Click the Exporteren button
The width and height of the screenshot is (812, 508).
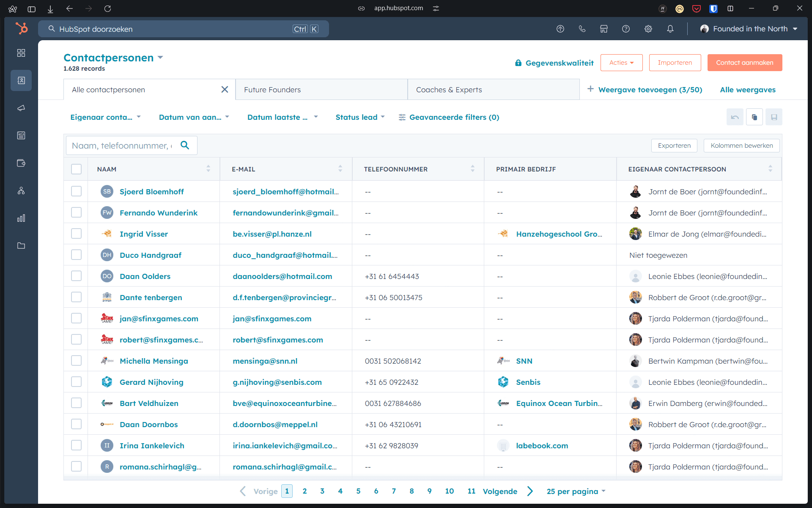(x=674, y=146)
